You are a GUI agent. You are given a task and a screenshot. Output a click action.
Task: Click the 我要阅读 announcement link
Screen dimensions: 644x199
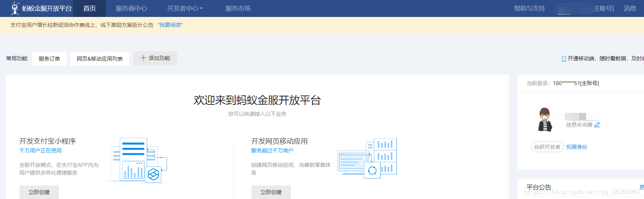170,25
